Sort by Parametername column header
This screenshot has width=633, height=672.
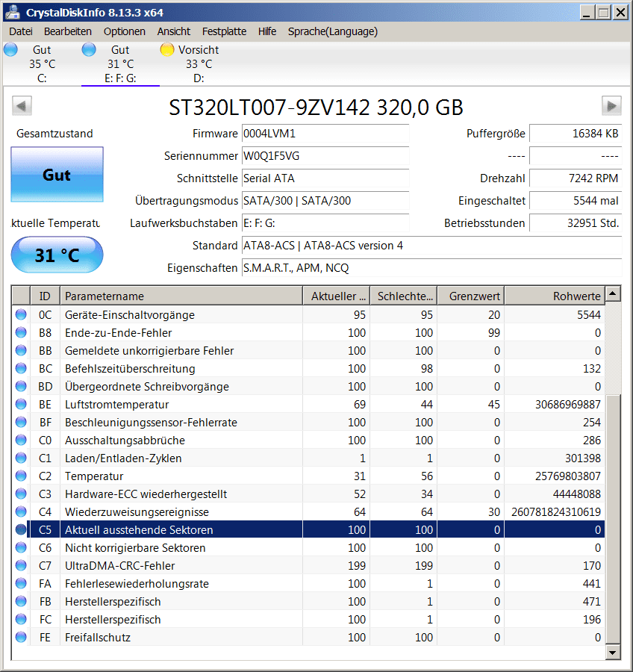pyautogui.click(x=181, y=296)
